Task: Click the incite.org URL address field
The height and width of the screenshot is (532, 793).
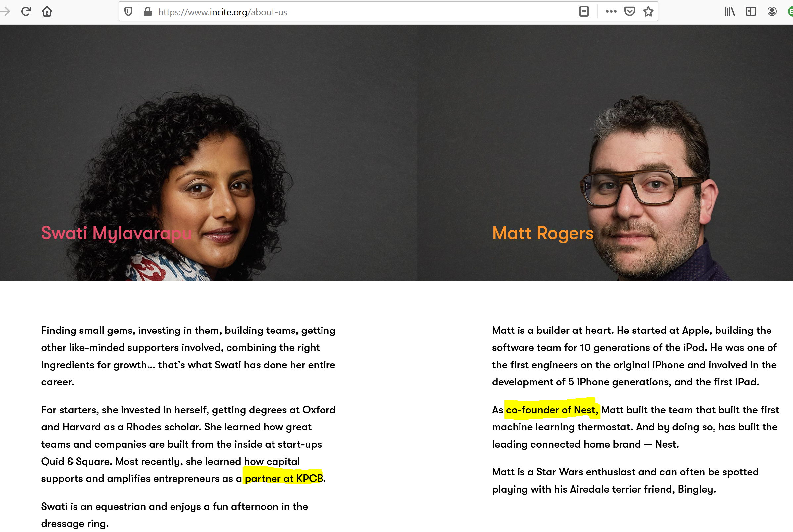Action: click(363, 12)
